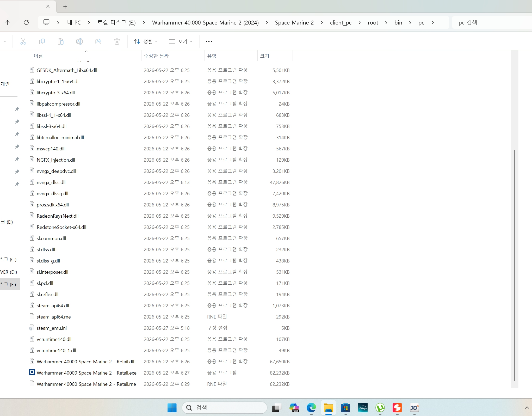The width and height of the screenshot is (532, 416).
Task: Expand chevron after 로컬 디스크 (E:) breadcrumb
Action: pyautogui.click(x=144, y=23)
